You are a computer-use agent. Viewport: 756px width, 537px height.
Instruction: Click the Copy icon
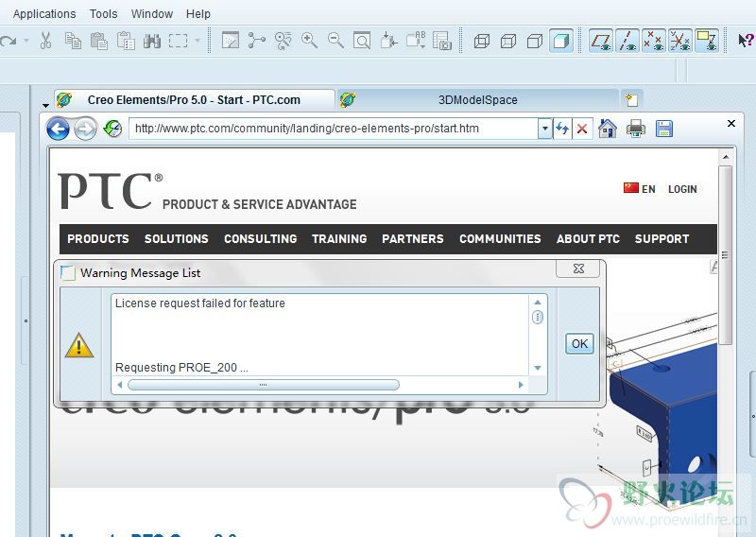pyautogui.click(x=73, y=41)
